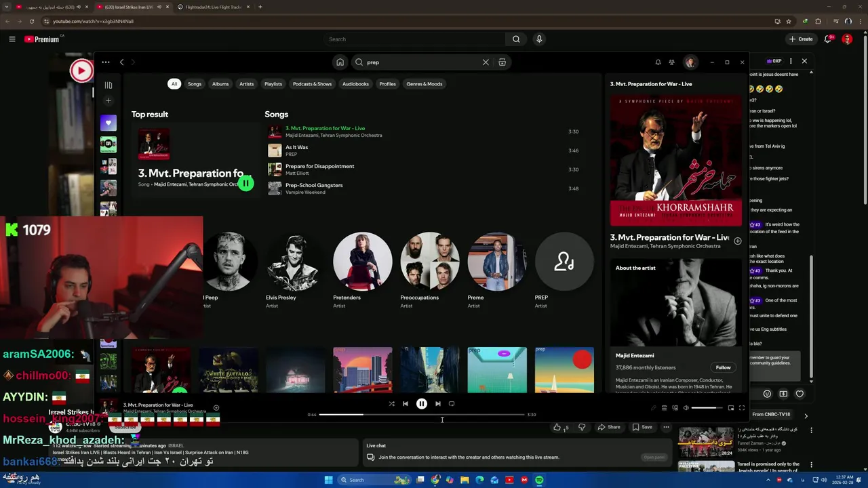Seek in the song progress bar

pyautogui.click(x=421, y=414)
